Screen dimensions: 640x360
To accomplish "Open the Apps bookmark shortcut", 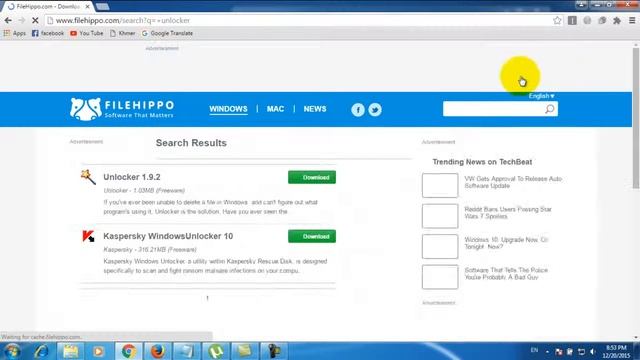I will pyautogui.click(x=15, y=33).
